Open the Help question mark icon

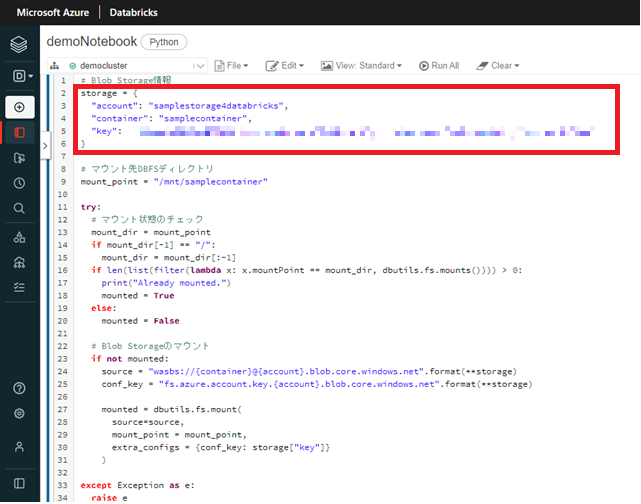pyautogui.click(x=19, y=388)
